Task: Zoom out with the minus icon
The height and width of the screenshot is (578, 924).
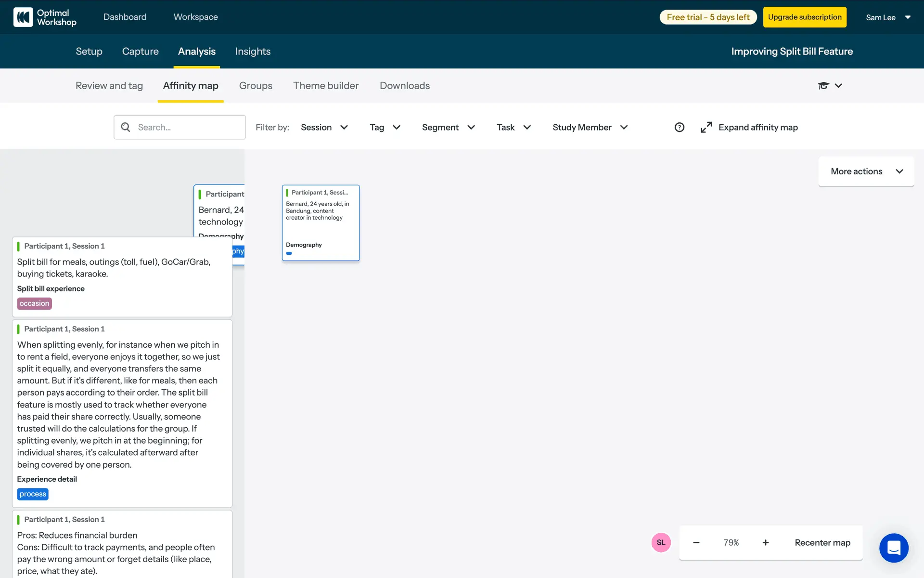Action: (696, 542)
